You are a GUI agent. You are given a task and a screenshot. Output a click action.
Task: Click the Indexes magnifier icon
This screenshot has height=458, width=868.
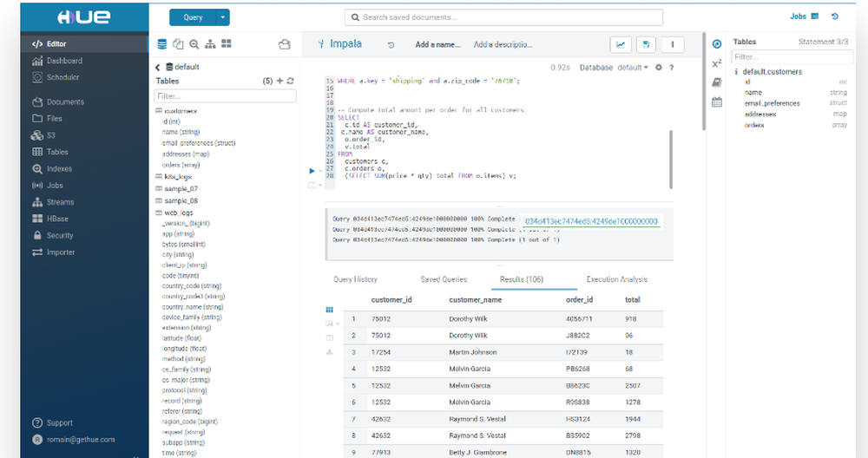[37, 168]
